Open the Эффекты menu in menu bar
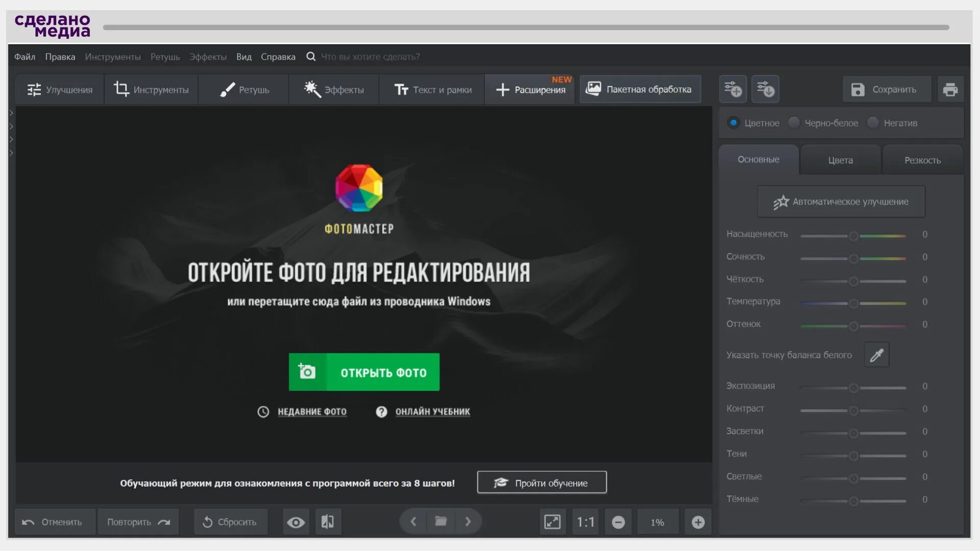Screen dimensions: 980x551 [208, 57]
